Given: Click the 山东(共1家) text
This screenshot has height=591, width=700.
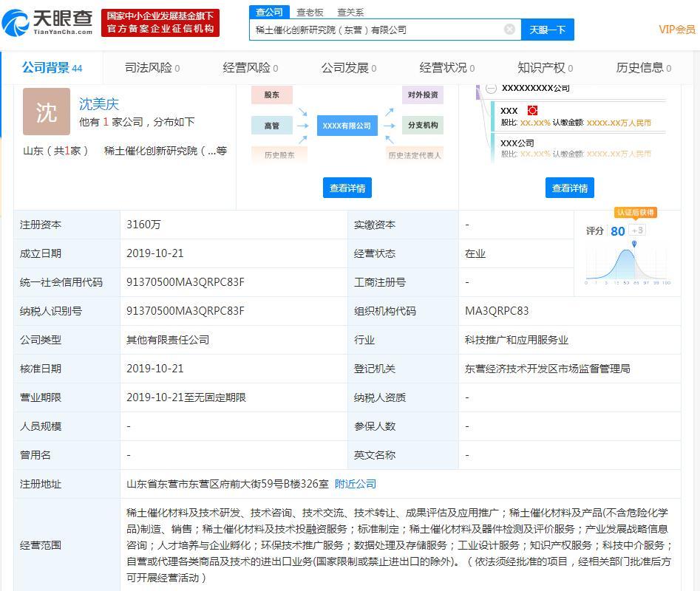Looking at the screenshot, I should pos(55,151).
